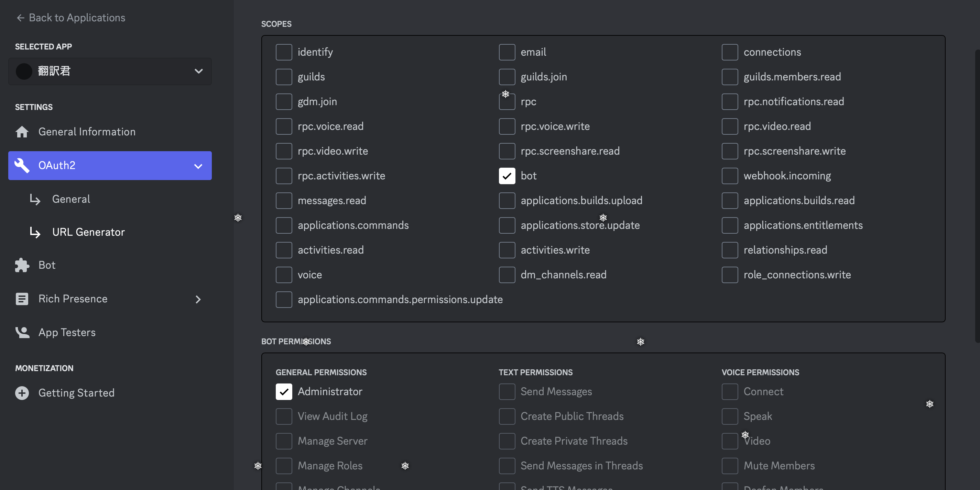Open the URL Generator subpage
Screen dimensions: 980x490
pyautogui.click(x=88, y=232)
